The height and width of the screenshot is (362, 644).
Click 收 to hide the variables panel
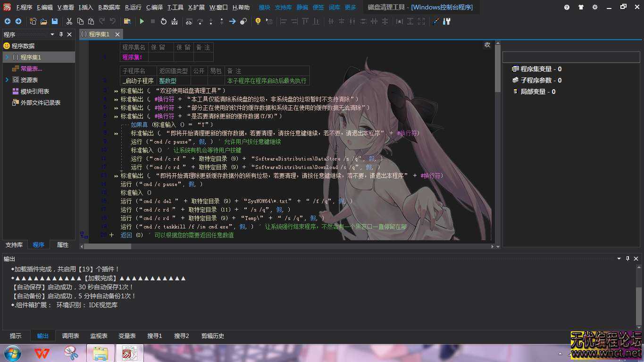[487, 44]
